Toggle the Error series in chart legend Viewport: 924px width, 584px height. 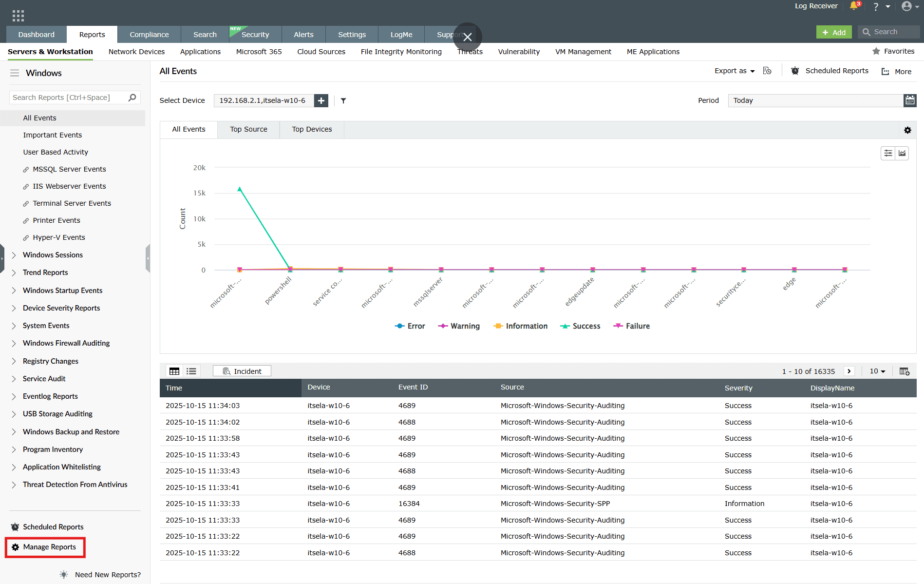(x=410, y=326)
